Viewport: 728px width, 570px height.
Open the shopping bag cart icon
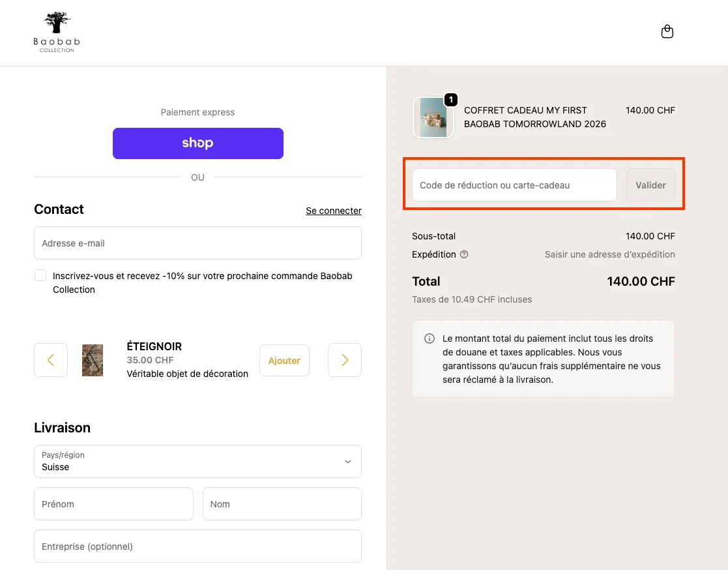click(667, 31)
